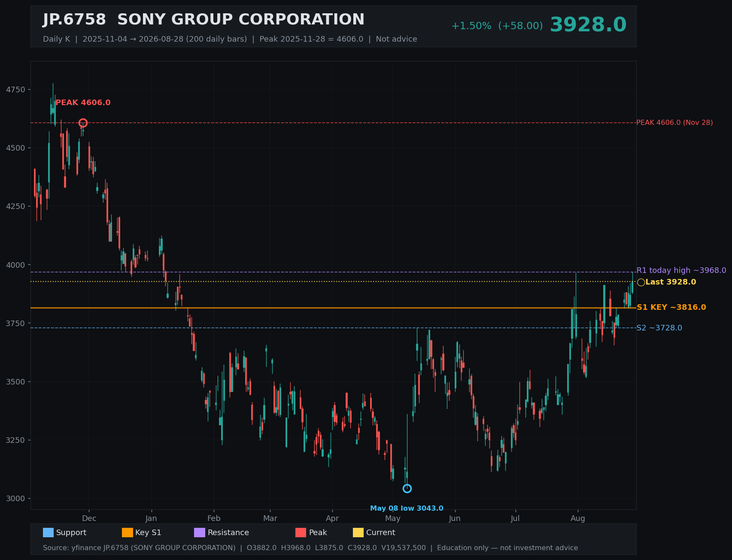
Task: Click the "Resistance" legend label
Action: 228,533
